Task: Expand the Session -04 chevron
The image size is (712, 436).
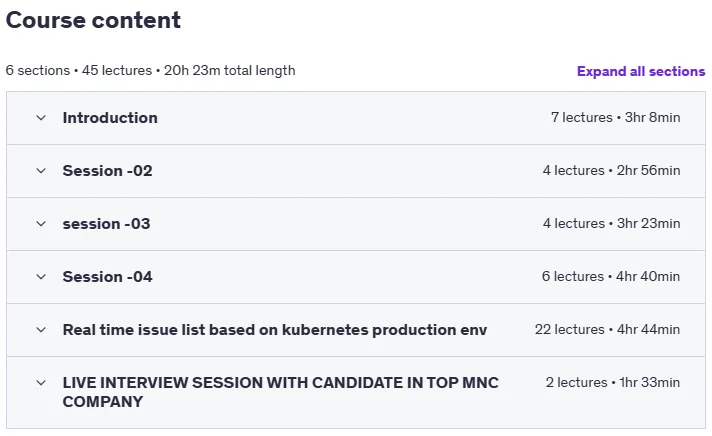Action: (x=41, y=277)
